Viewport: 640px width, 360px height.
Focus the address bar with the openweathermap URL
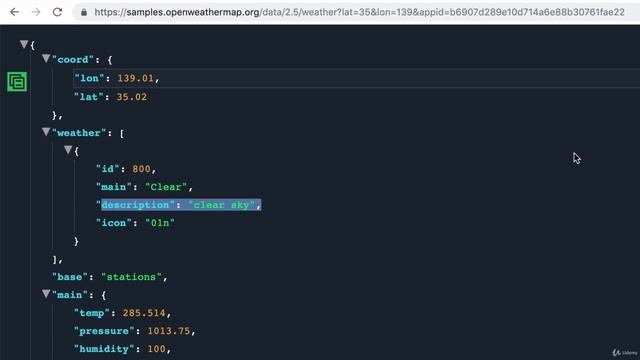coord(359,12)
